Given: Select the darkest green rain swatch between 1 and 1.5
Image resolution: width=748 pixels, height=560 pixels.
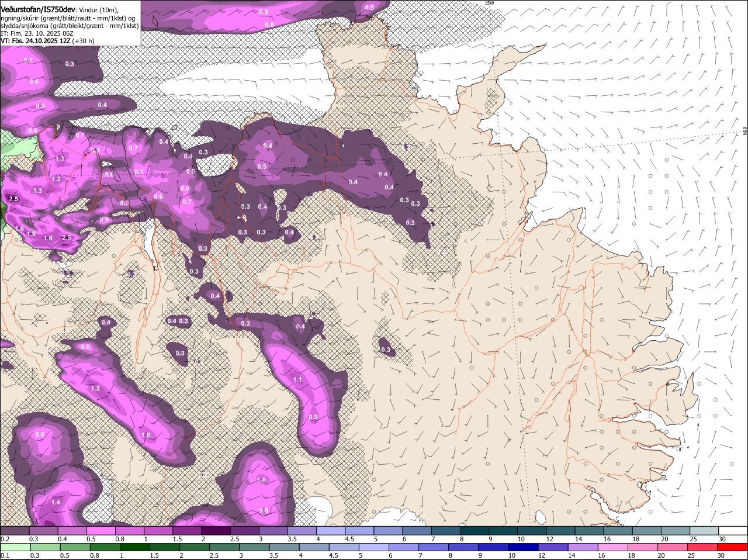Looking at the screenshot, I should [x=136, y=547].
